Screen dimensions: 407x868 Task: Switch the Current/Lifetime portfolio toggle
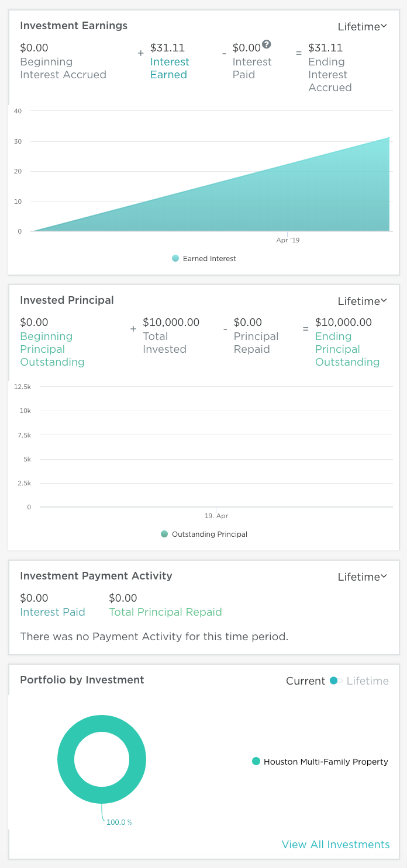point(336,680)
